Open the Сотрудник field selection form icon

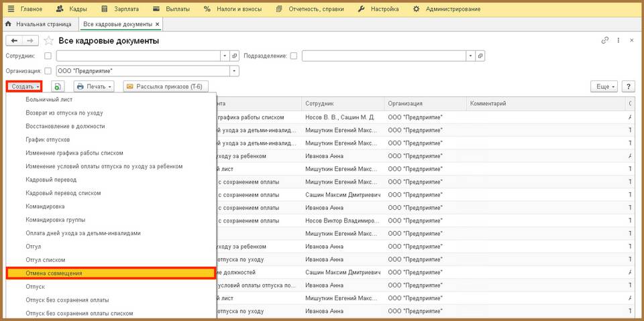235,56
